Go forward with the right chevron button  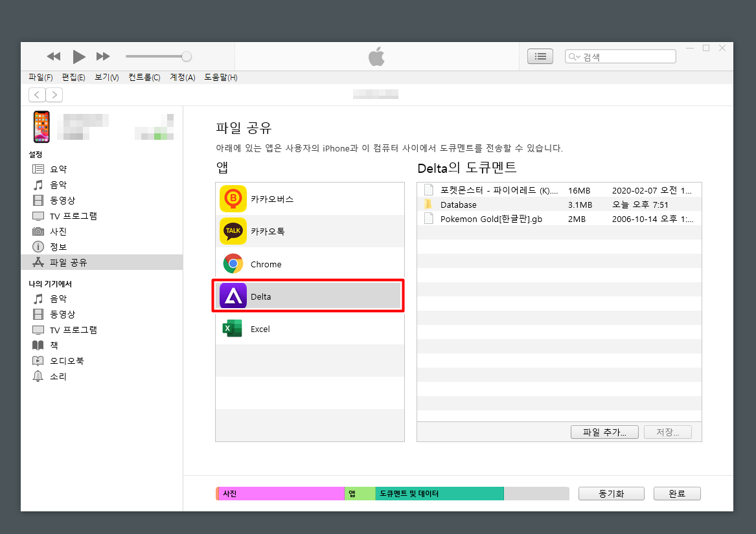click(x=54, y=95)
